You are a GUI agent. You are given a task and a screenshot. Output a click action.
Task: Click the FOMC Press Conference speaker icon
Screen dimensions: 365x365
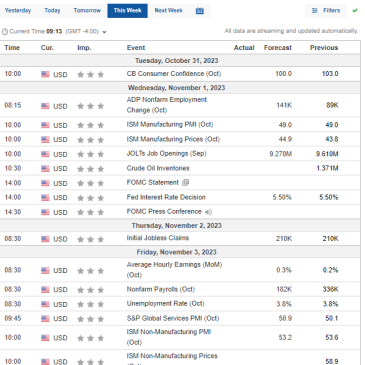pos(208,212)
